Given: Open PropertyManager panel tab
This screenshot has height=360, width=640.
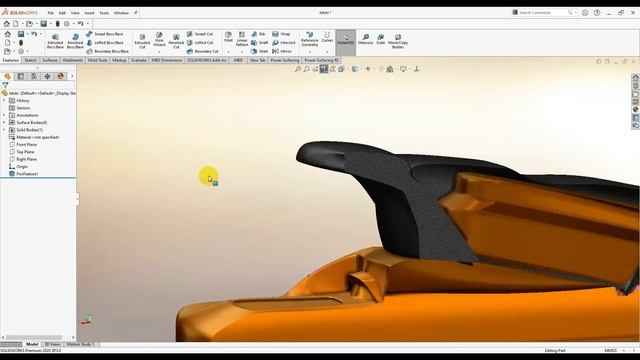Looking at the screenshot, I should (20, 76).
